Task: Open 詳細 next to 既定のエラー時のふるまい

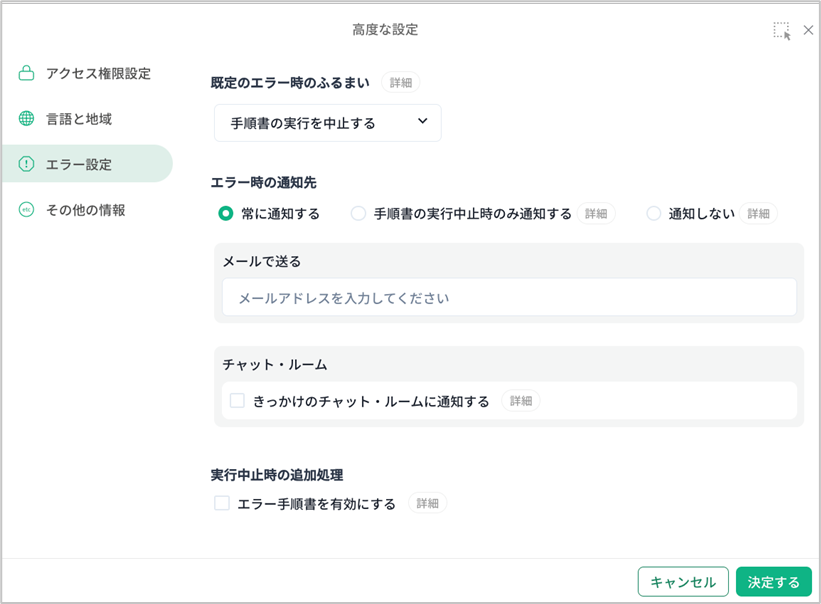Action: [x=400, y=83]
